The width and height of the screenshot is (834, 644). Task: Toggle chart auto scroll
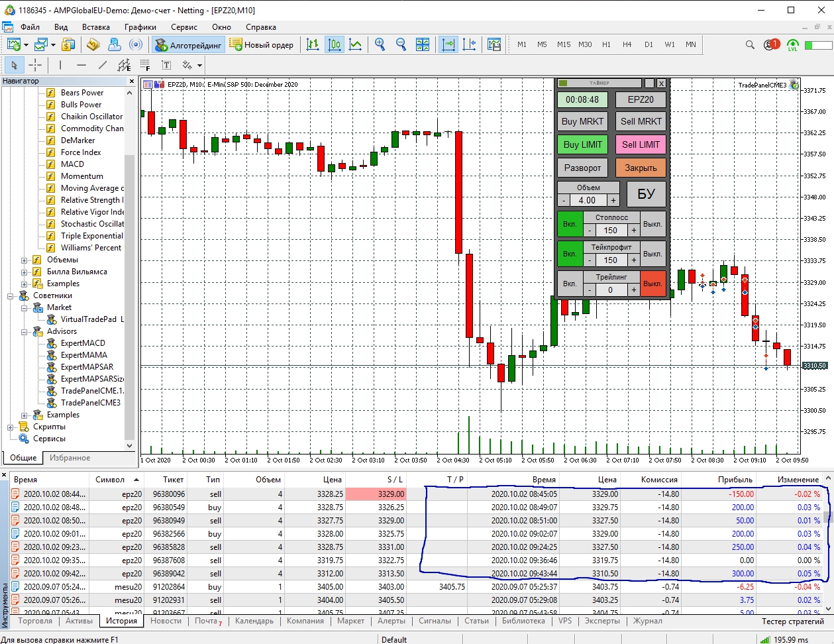[448, 44]
